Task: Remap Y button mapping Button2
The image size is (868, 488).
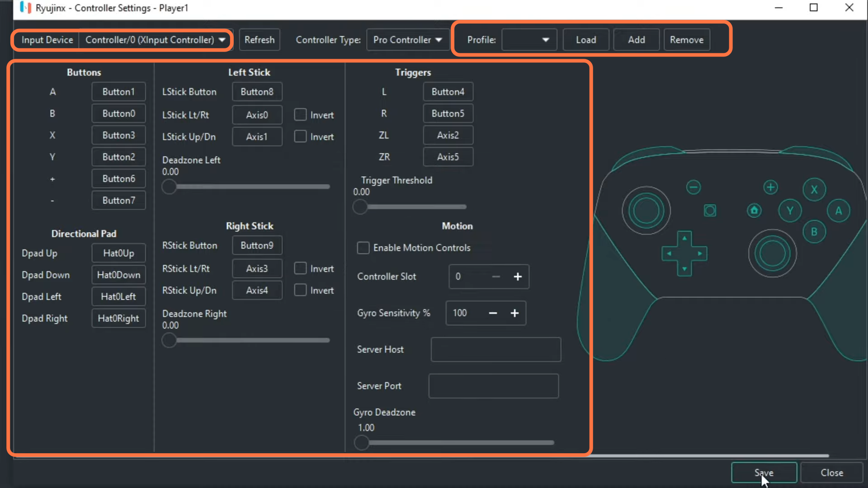Action: tap(118, 157)
